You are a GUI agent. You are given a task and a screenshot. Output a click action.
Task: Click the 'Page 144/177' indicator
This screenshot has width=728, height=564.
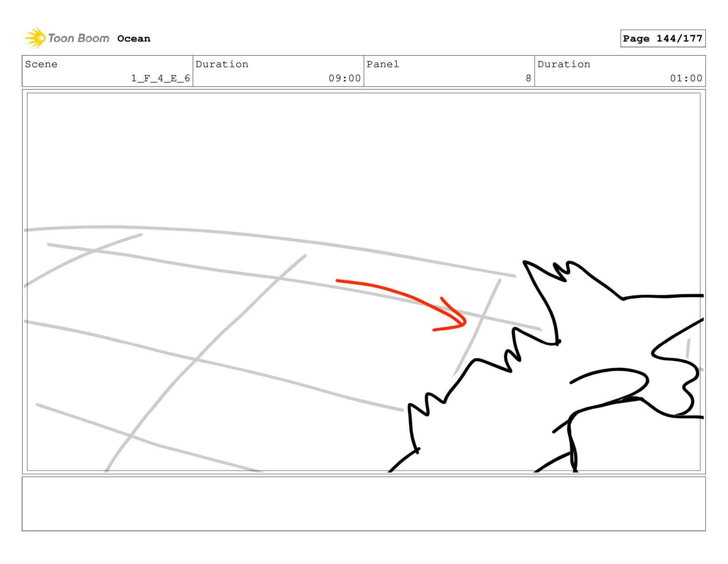[x=663, y=38]
